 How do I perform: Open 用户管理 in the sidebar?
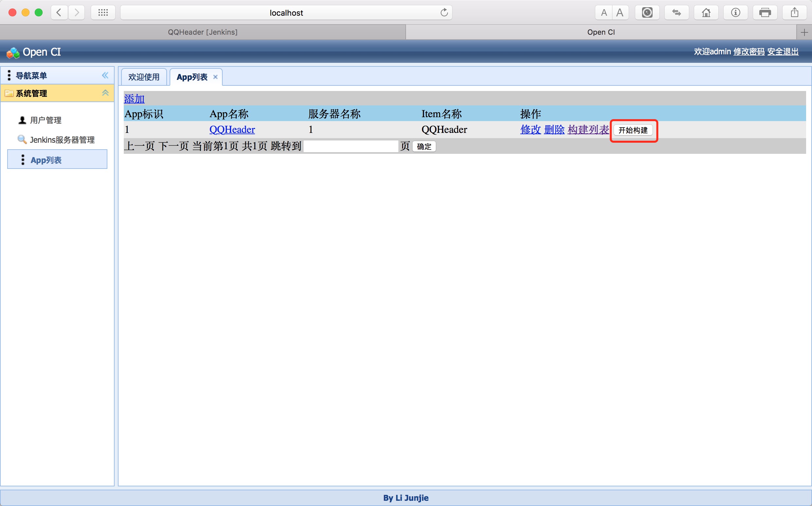click(x=46, y=120)
